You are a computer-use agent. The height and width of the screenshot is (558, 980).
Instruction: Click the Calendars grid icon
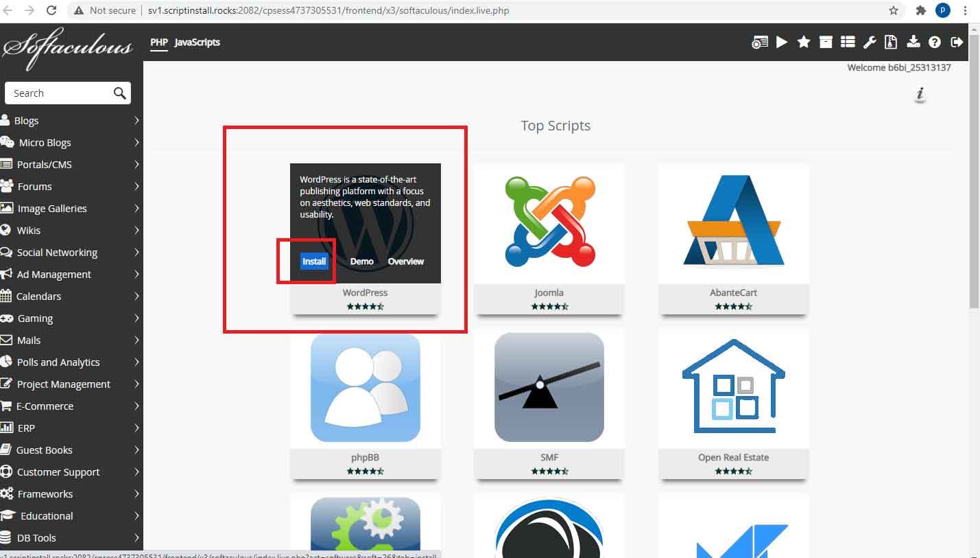[x=5, y=296]
